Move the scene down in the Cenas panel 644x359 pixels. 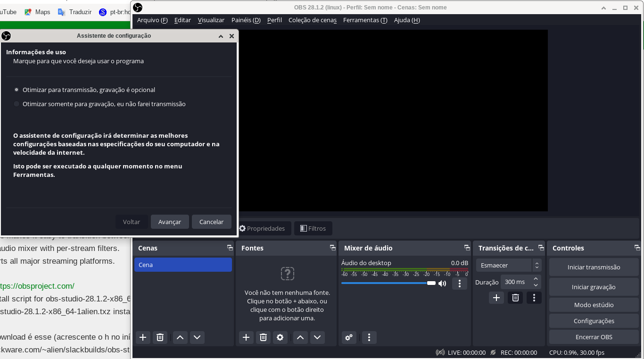[197, 337]
